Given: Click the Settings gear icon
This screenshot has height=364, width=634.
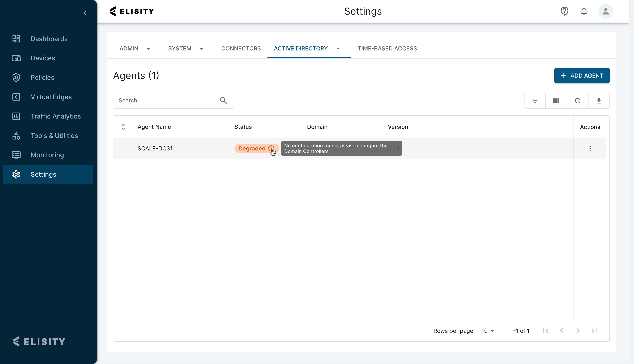Looking at the screenshot, I should [x=16, y=174].
